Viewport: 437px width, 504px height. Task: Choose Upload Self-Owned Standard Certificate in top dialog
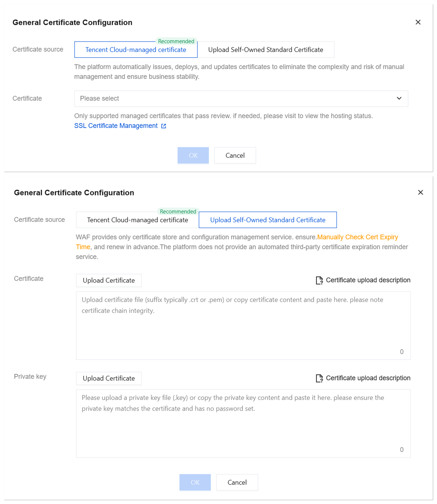tap(266, 50)
